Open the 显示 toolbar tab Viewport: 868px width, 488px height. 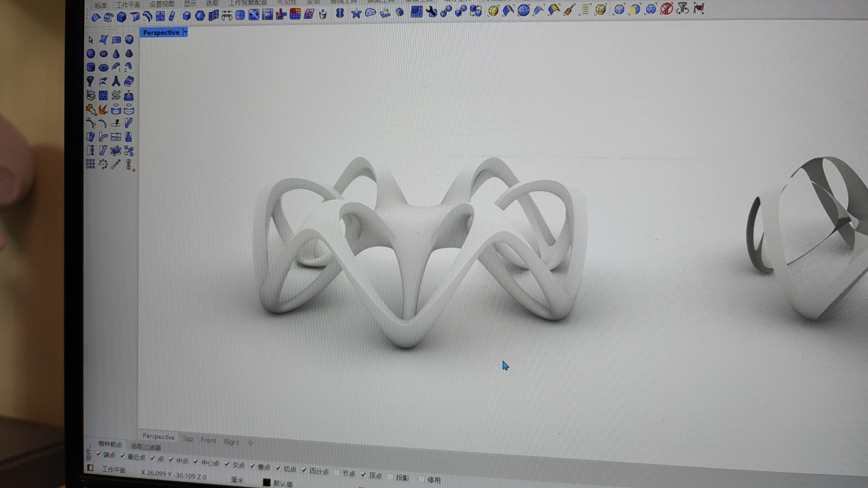tap(190, 4)
